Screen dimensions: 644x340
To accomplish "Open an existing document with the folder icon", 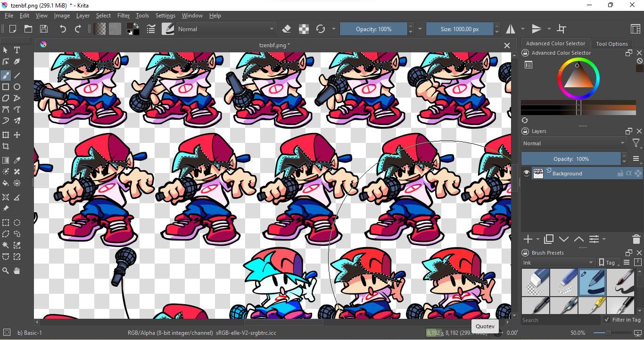I will tap(28, 29).
